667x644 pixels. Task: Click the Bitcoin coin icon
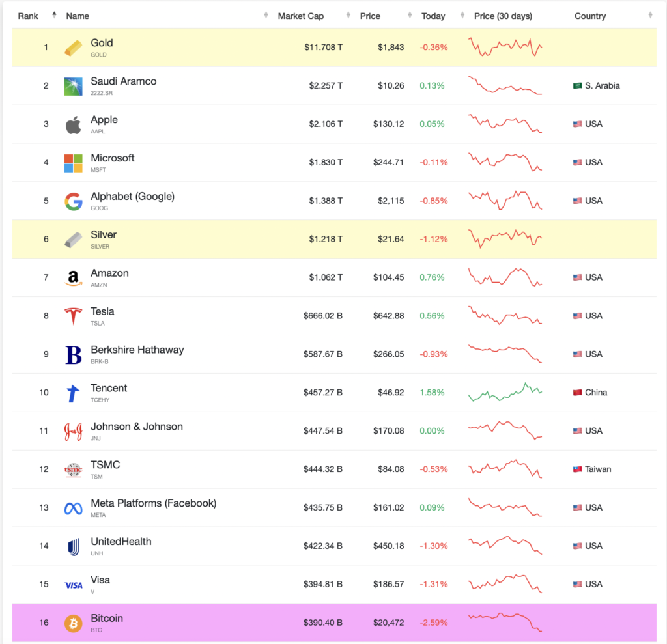(73, 623)
